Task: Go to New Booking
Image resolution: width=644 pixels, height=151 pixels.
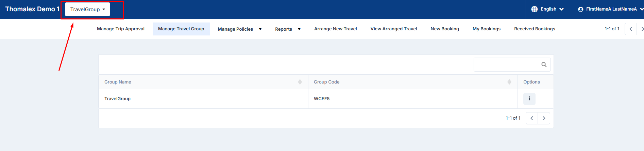Action: pos(445,29)
